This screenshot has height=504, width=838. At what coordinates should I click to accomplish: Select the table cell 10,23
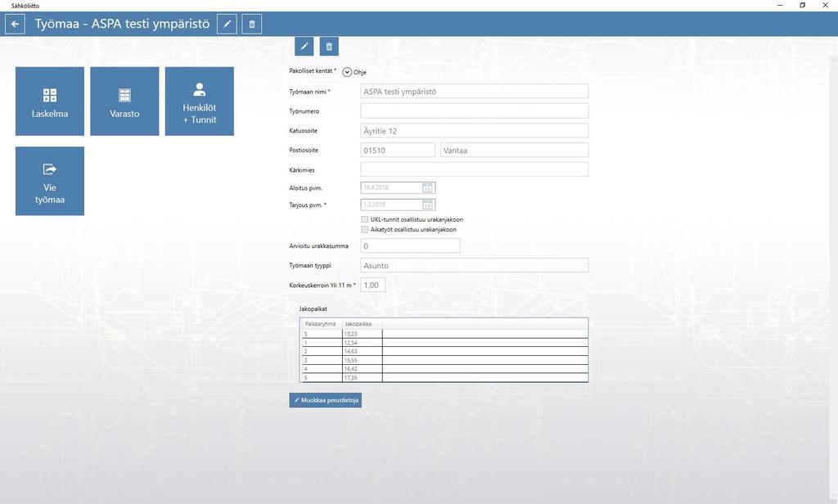point(363,334)
